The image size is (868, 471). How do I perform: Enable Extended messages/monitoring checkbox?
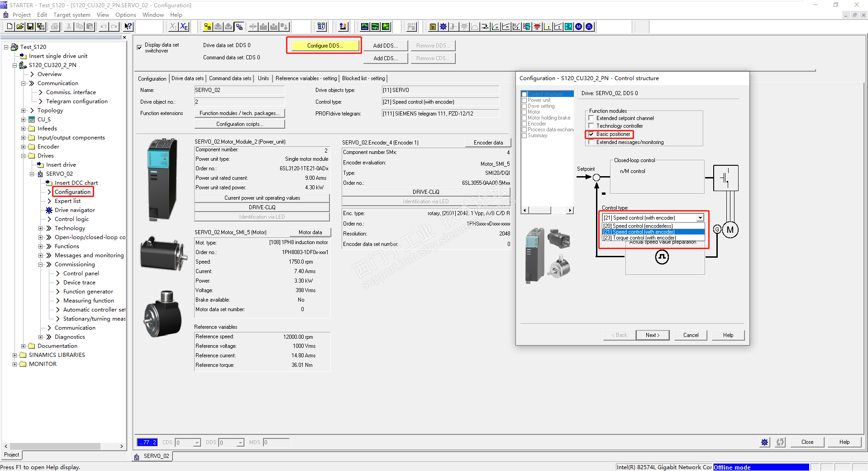coord(591,142)
